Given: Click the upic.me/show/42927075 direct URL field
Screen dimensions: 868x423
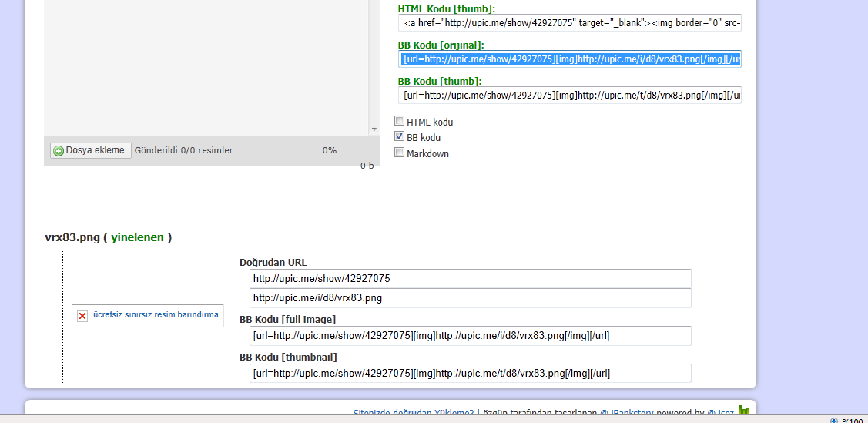Looking at the screenshot, I should tap(470, 278).
